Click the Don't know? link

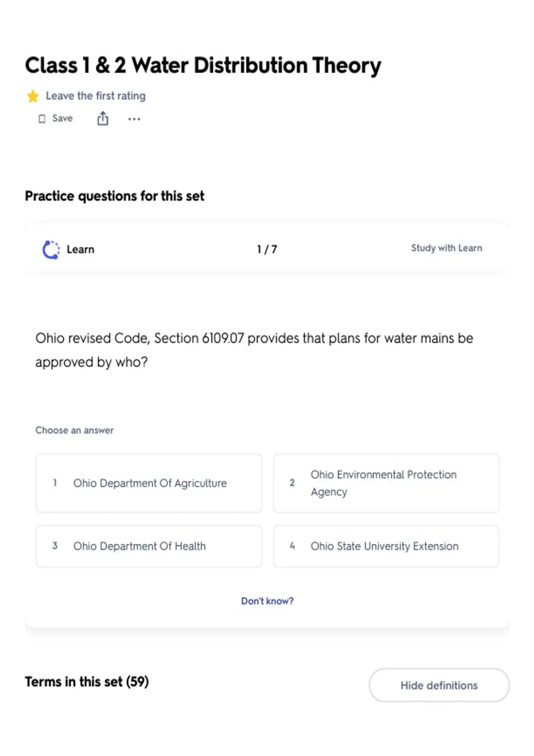tap(267, 601)
